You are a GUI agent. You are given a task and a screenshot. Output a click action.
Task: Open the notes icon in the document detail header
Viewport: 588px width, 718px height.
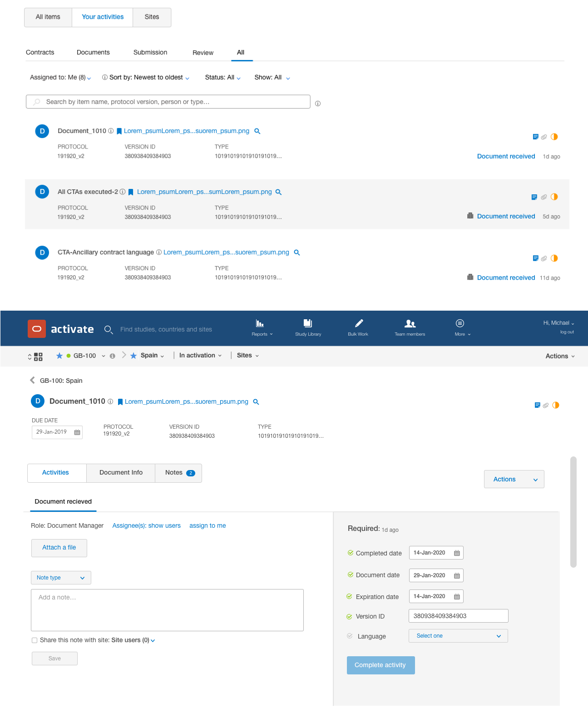pos(538,405)
